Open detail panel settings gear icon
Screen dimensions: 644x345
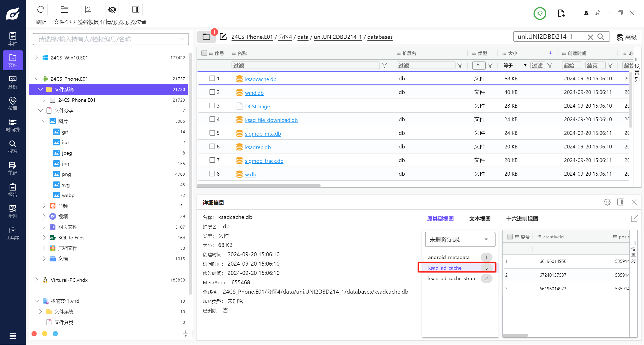[607, 202]
